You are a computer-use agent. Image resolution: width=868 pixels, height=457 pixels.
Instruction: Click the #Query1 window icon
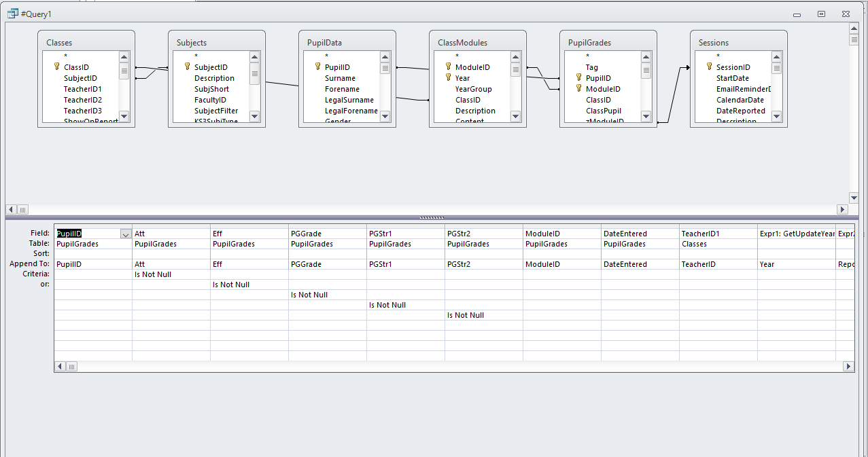click(12, 14)
